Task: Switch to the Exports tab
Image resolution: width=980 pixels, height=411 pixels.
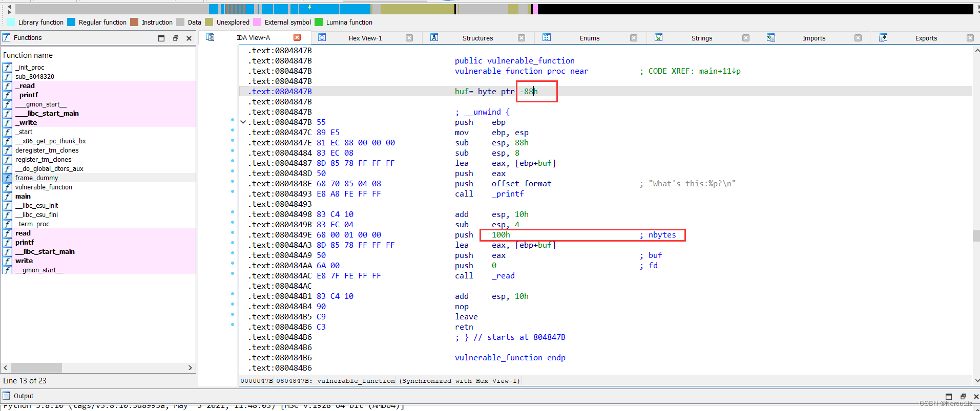Action: coord(926,38)
